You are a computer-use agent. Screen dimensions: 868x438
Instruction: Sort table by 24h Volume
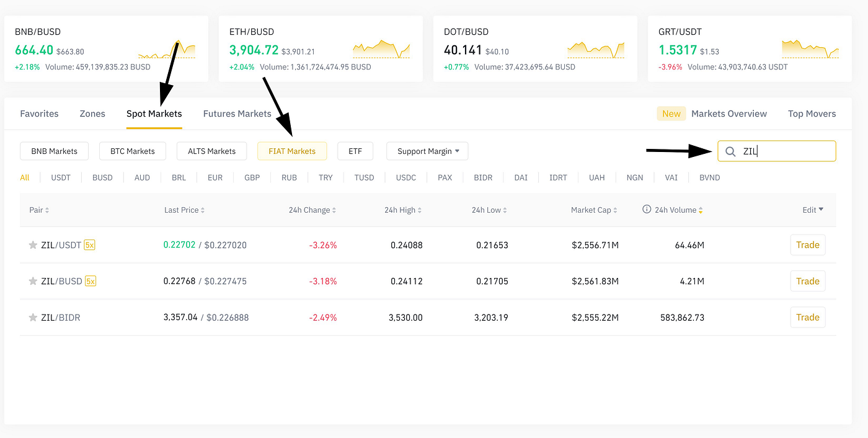(x=678, y=210)
